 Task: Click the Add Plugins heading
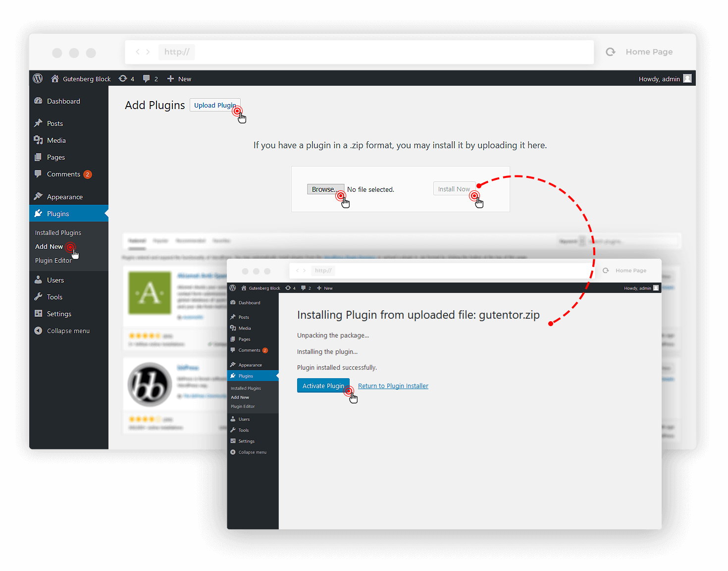point(155,105)
